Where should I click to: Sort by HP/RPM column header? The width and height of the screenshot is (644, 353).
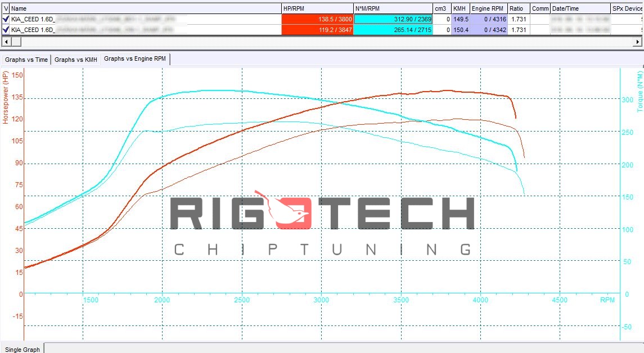coord(317,8)
